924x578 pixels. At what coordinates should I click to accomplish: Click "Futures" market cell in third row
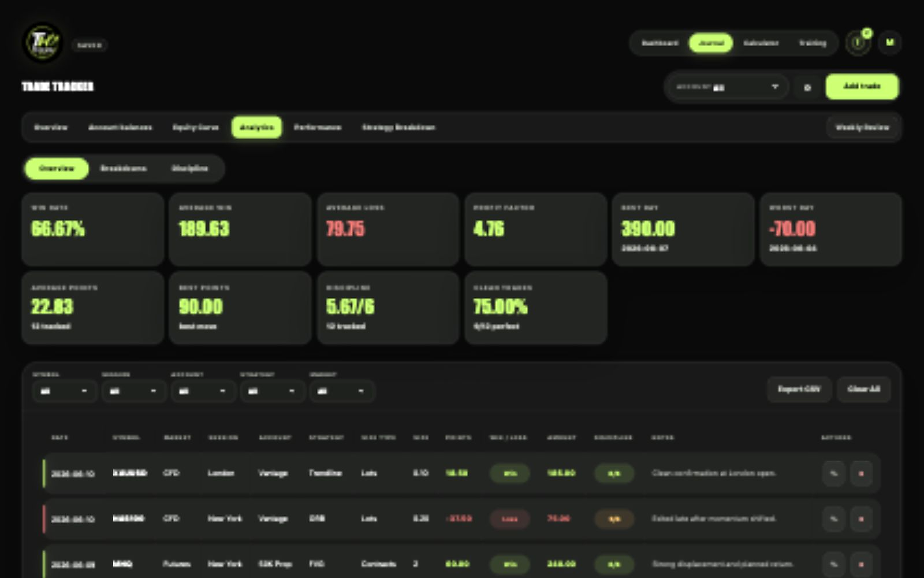click(x=176, y=564)
